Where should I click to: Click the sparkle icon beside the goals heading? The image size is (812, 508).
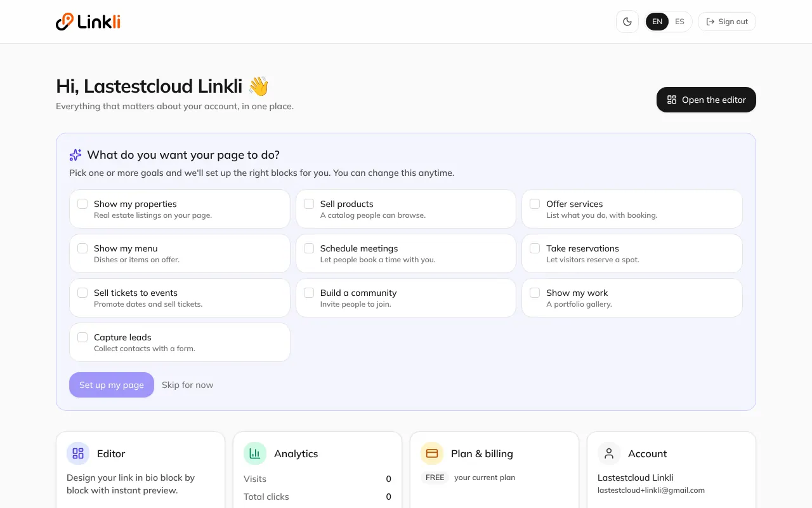pos(75,155)
